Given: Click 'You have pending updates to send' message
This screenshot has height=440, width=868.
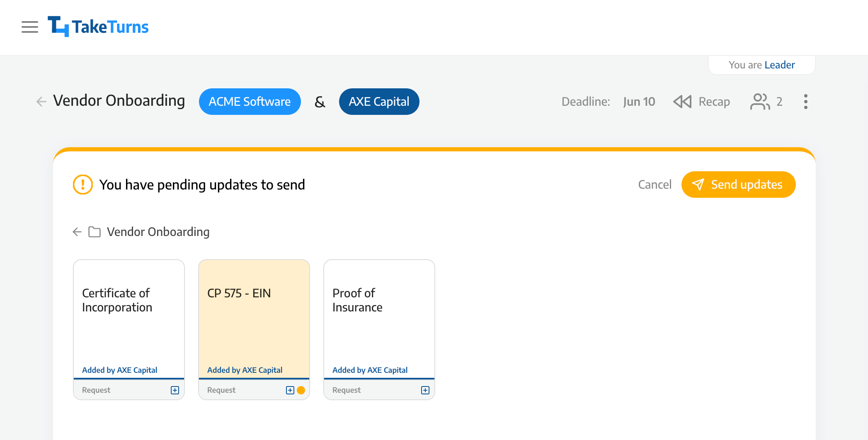Looking at the screenshot, I should [202, 185].
